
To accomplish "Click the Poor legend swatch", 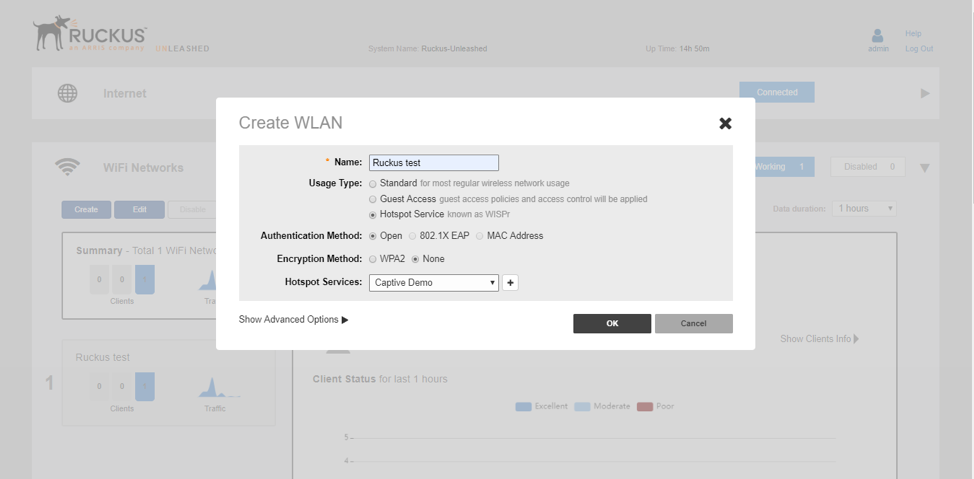I will tap(645, 406).
